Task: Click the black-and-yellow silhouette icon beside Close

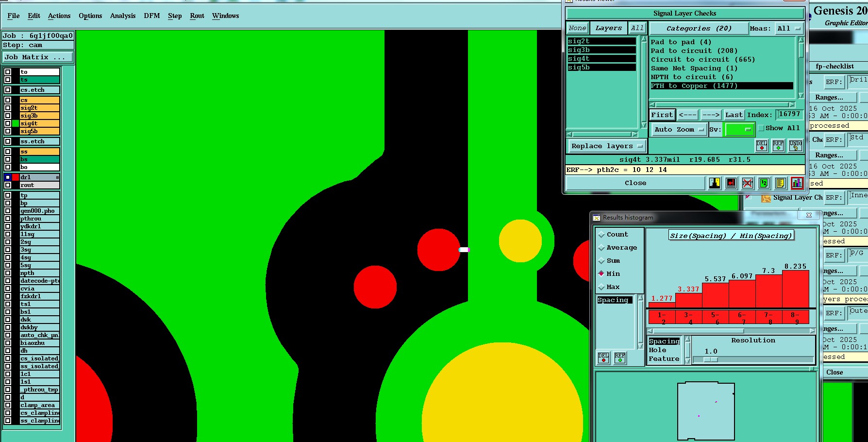Action: 715,183
